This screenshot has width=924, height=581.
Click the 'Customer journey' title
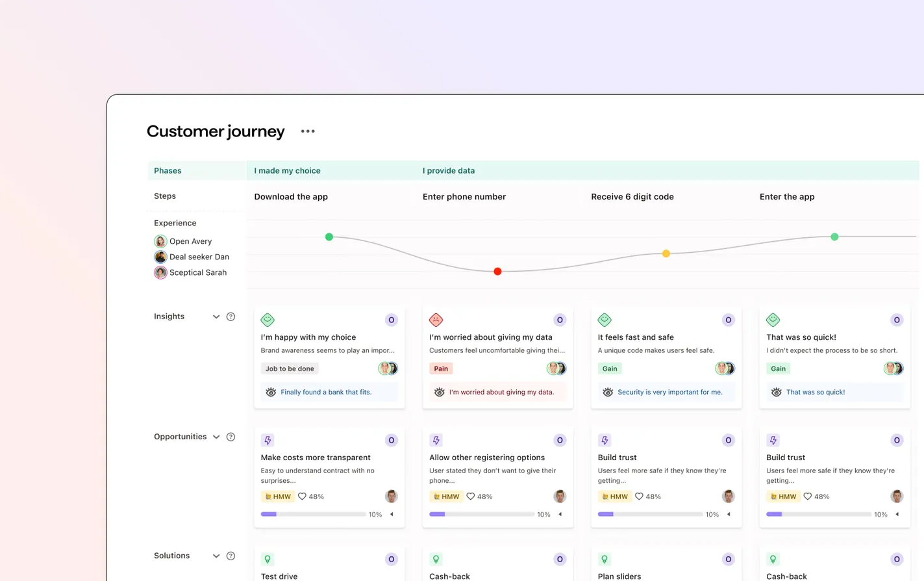point(216,131)
